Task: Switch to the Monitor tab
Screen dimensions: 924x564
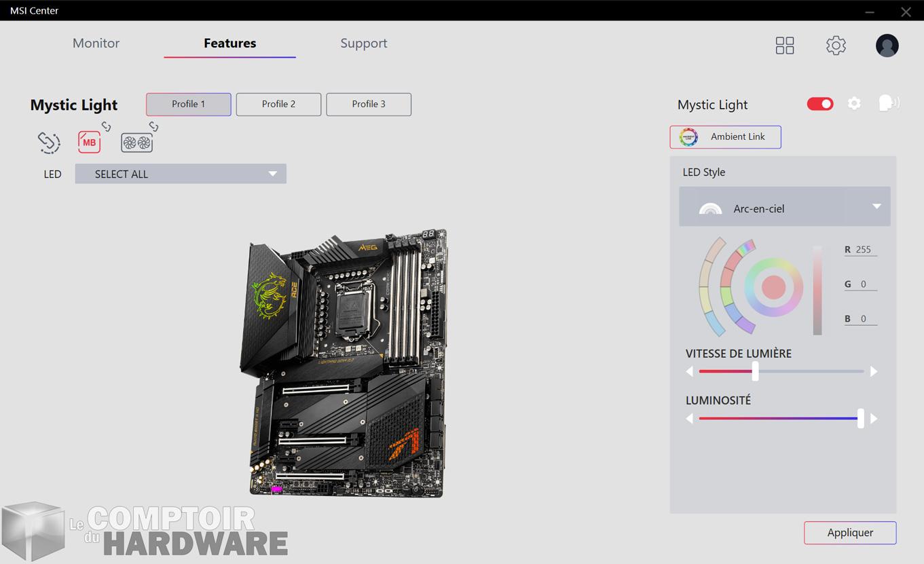Action: tap(96, 43)
